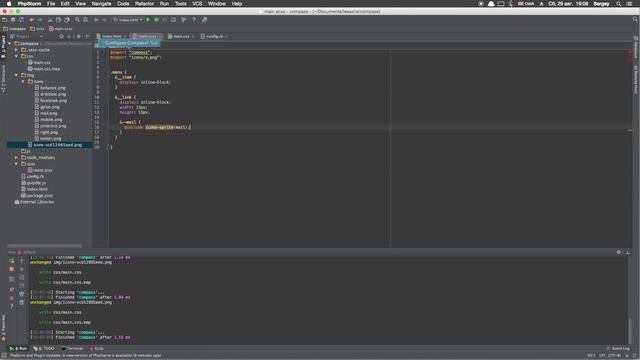Open the Gulp tool window tab
This screenshot has height=360, width=640.
coord(97,349)
